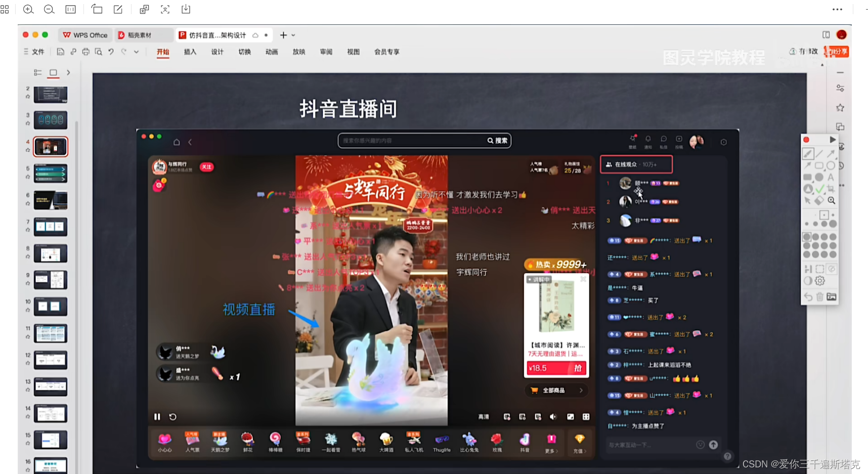Follow the streamer with 关注 button
The image size is (868, 474).
pos(206,167)
